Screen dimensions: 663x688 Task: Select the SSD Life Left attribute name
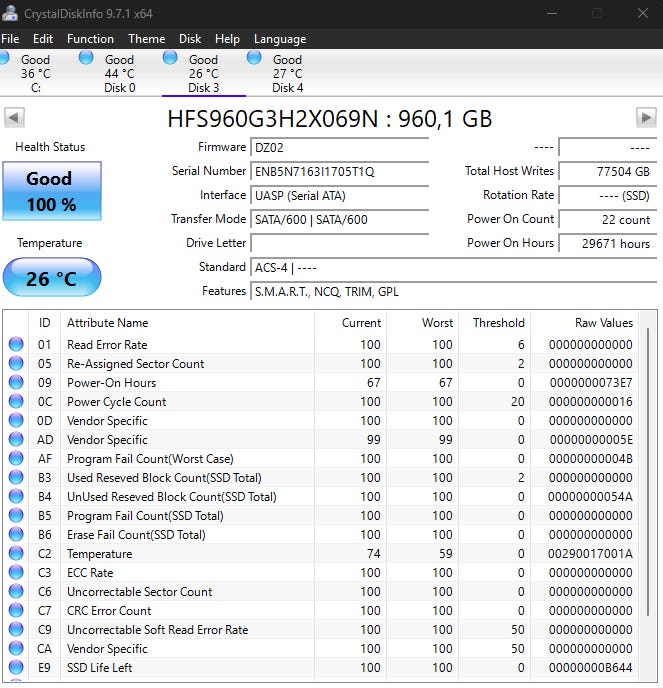99,668
